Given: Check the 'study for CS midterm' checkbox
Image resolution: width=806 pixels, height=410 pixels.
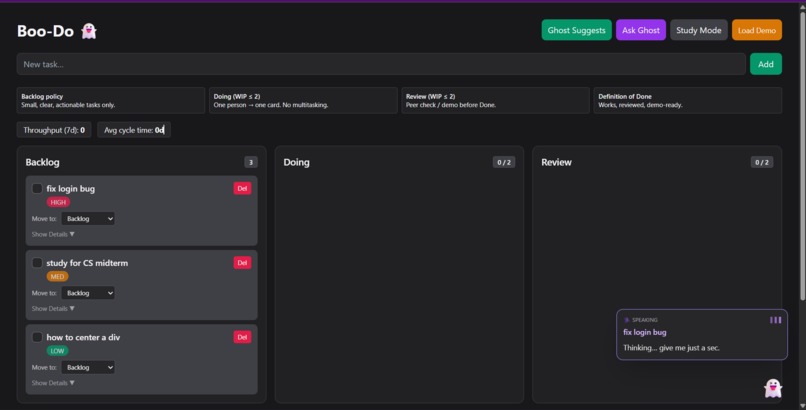Looking at the screenshot, I should coord(37,263).
